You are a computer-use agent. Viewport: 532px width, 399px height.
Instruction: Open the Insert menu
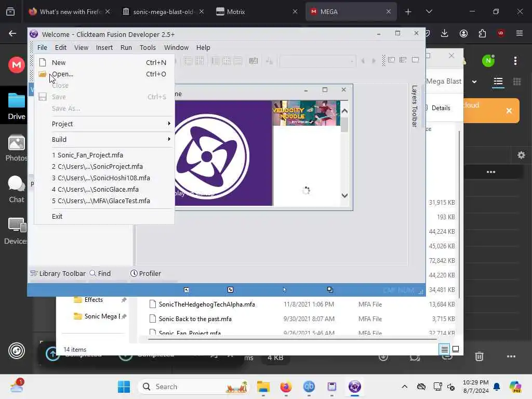click(104, 47)
